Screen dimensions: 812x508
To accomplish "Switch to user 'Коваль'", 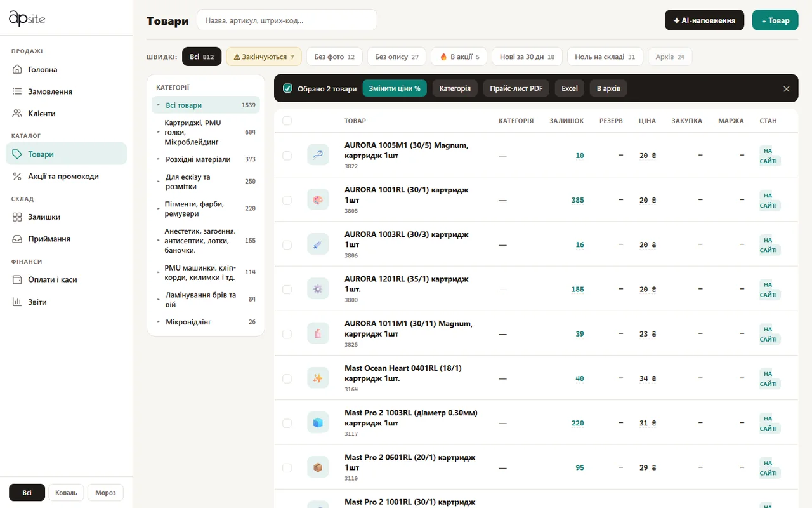I will (x=66, y=493).
